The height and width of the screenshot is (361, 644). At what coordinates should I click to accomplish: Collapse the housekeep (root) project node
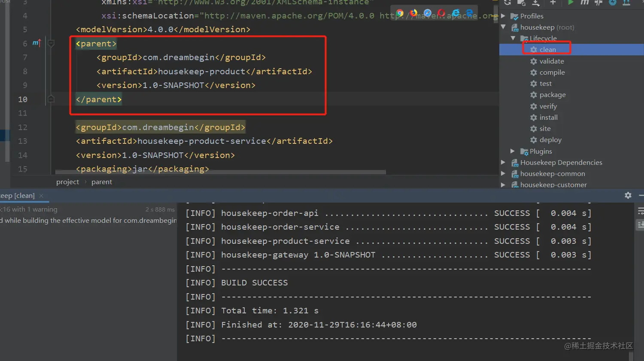(503, 27)
